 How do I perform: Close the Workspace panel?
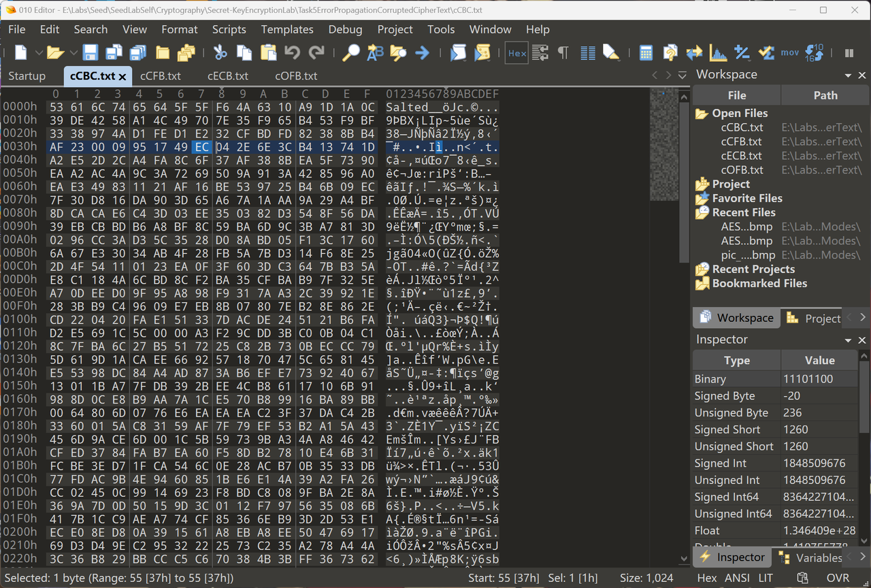(861, 76)
